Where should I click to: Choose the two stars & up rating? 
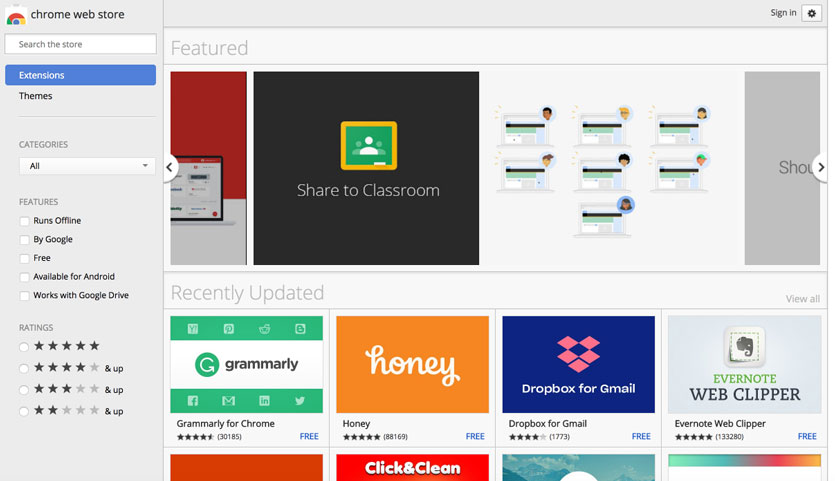coord(24,411)
